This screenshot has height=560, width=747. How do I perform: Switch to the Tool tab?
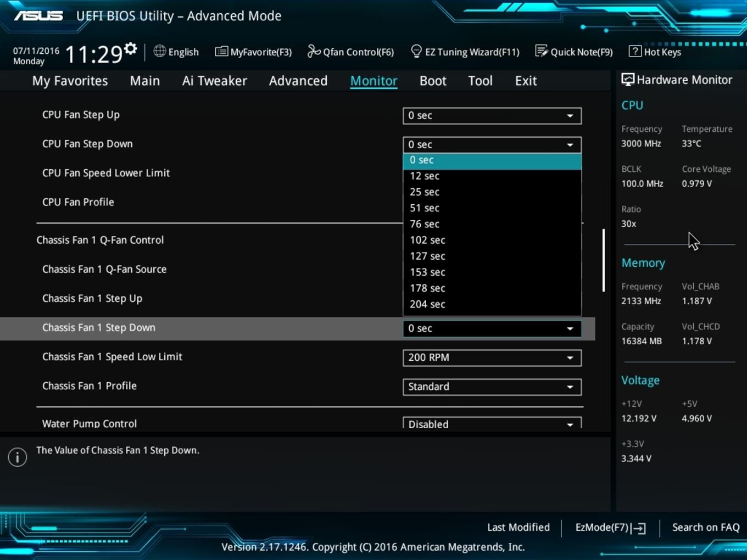click(x=480, y=81)
